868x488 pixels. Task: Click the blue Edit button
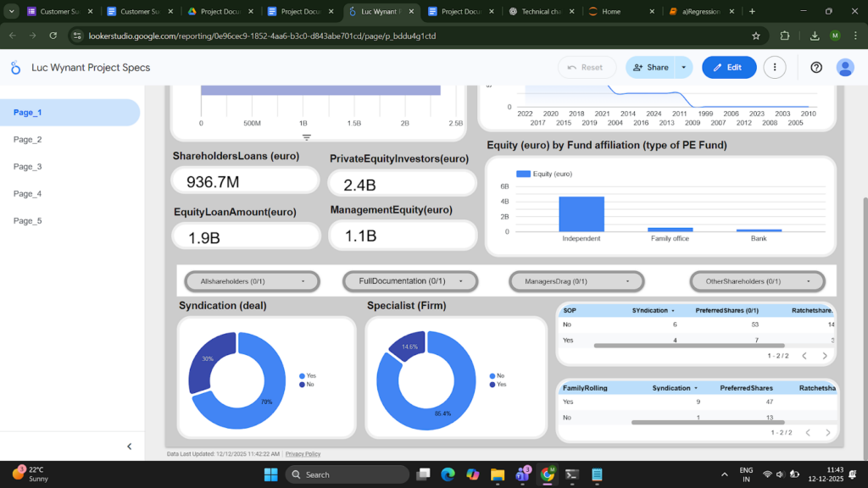point(728,68)
